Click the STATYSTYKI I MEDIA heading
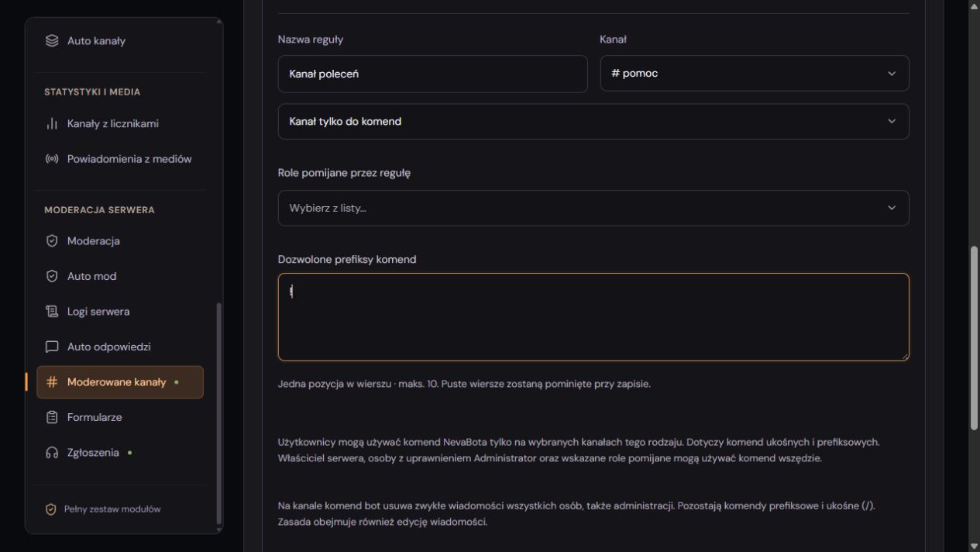The height and width of the screenshot is (552, 980). click(92, 91)
